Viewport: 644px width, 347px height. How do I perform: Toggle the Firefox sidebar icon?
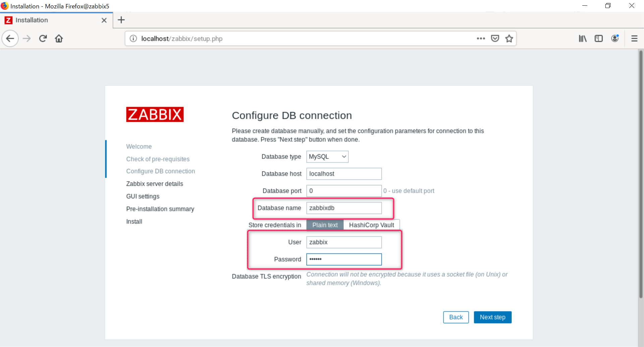point(599,39)
